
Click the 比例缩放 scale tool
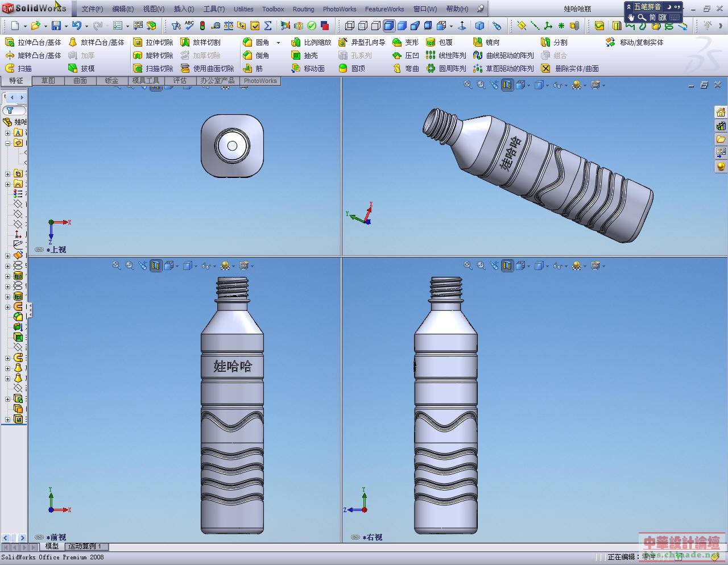coord(311,42)
